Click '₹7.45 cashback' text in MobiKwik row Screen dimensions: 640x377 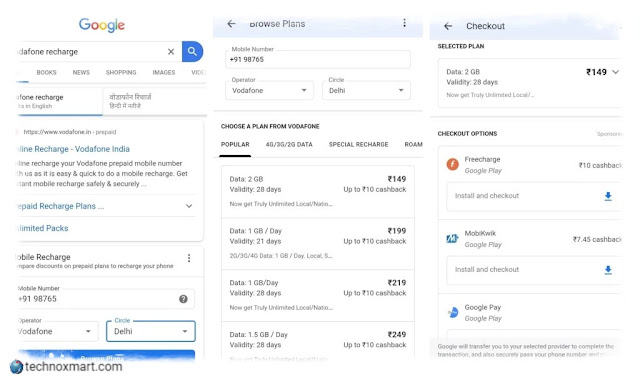(597, 240)
